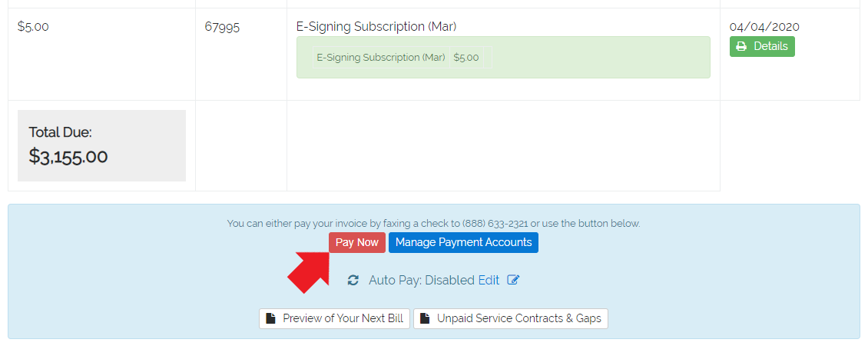Click file icon on Unpaid Service Contracts button
Viewport: 868px width, 346px height.
[425, 319]
